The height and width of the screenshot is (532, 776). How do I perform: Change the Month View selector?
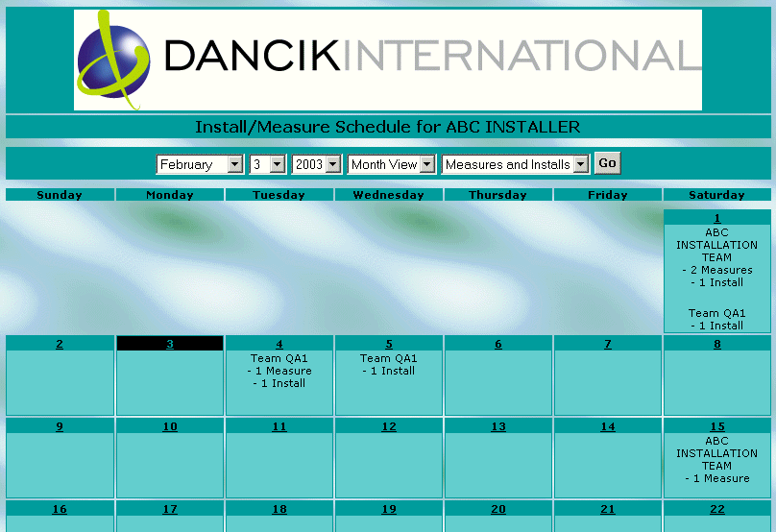coord(392,164)
